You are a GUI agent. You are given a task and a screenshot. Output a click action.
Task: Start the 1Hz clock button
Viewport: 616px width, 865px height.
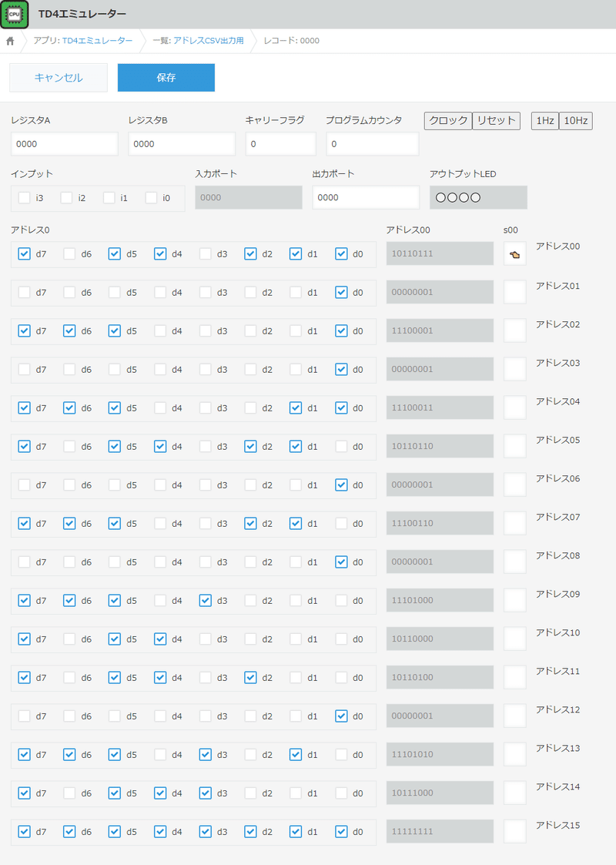point(544,121)
